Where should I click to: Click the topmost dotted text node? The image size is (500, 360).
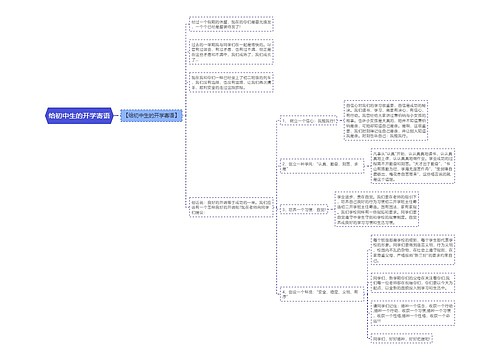[x=231, y=24]
